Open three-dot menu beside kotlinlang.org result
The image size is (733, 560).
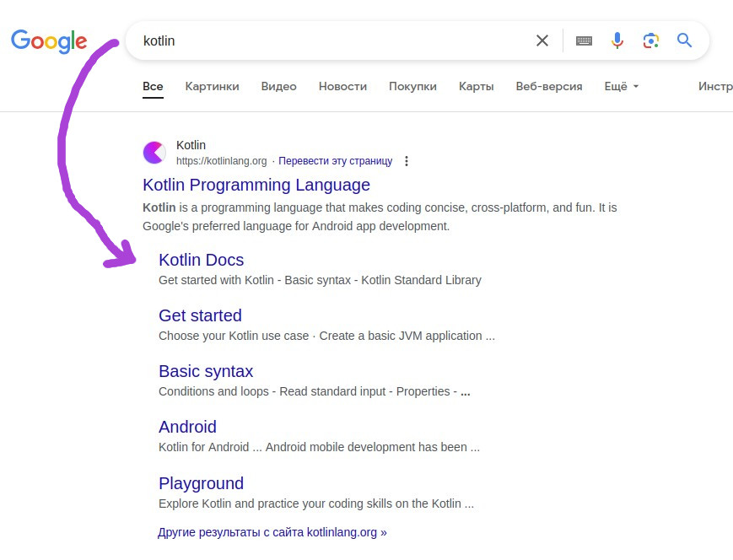tap(407, 161)
